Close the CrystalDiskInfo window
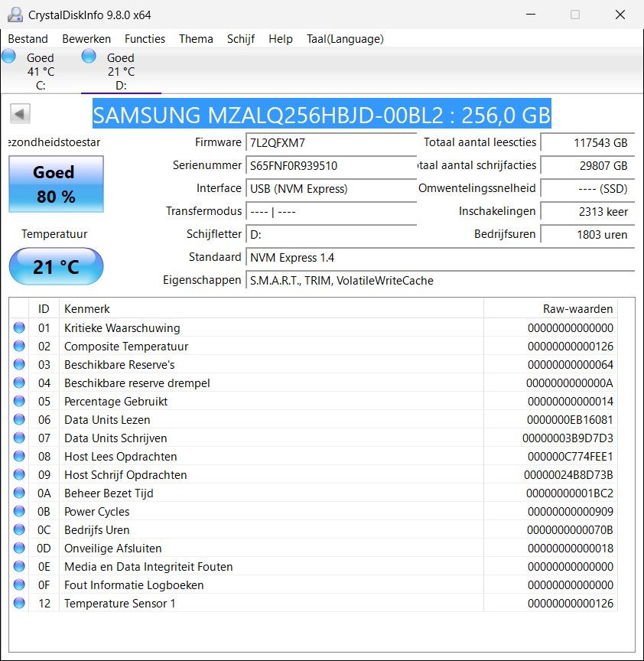 [x=620, y=15]
